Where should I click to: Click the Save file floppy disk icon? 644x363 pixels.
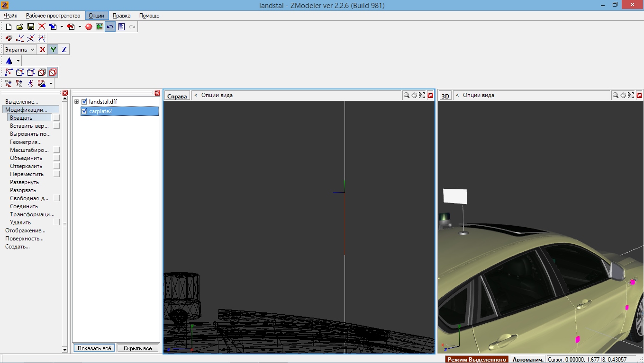tap(31, 27)
